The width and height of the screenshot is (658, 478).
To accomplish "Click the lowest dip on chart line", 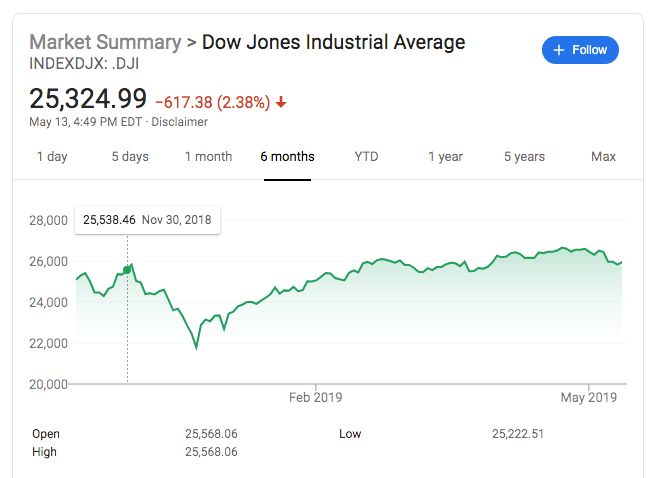I will point(196,347).
